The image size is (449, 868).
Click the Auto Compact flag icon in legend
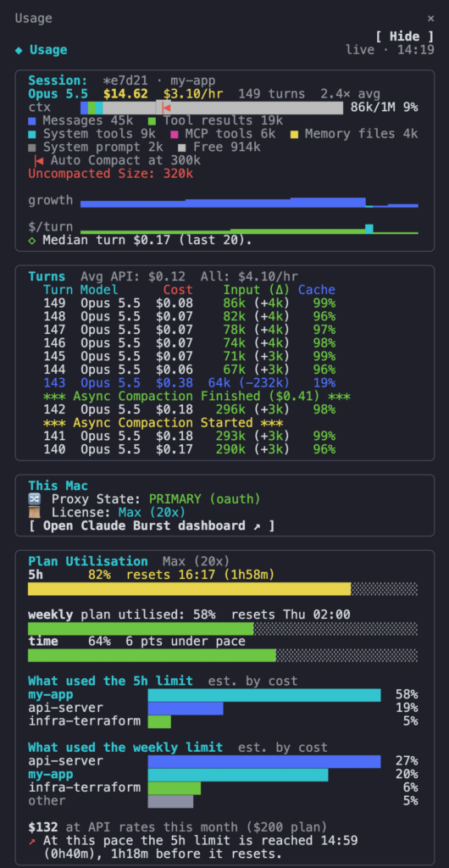click(x=39, y=160)
